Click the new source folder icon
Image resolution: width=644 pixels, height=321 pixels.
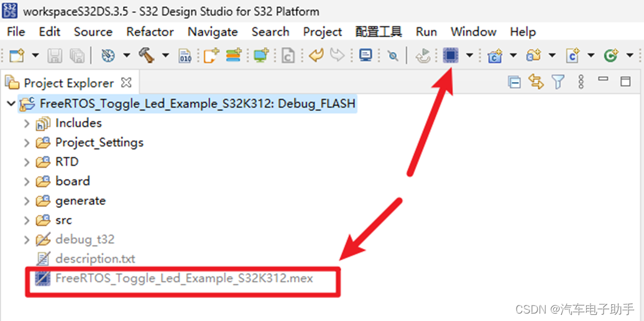tap(533, 55)
